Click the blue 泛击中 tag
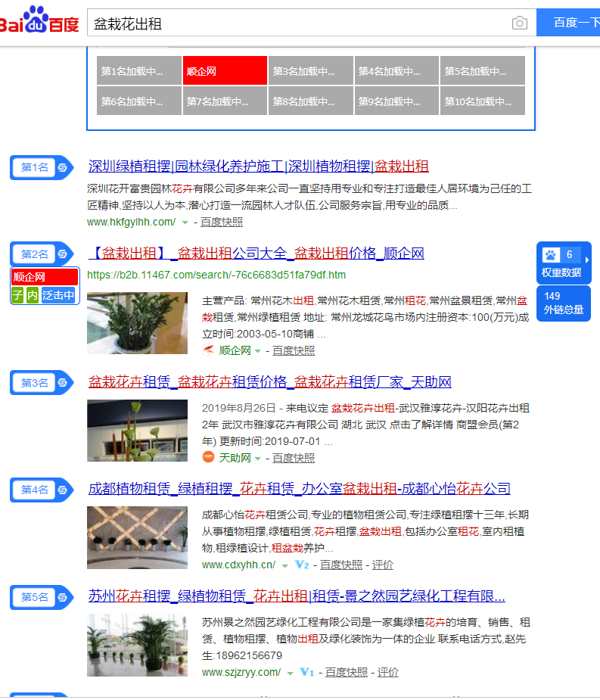The width and height of the screenshot is (600, 700). pos(58,295)
